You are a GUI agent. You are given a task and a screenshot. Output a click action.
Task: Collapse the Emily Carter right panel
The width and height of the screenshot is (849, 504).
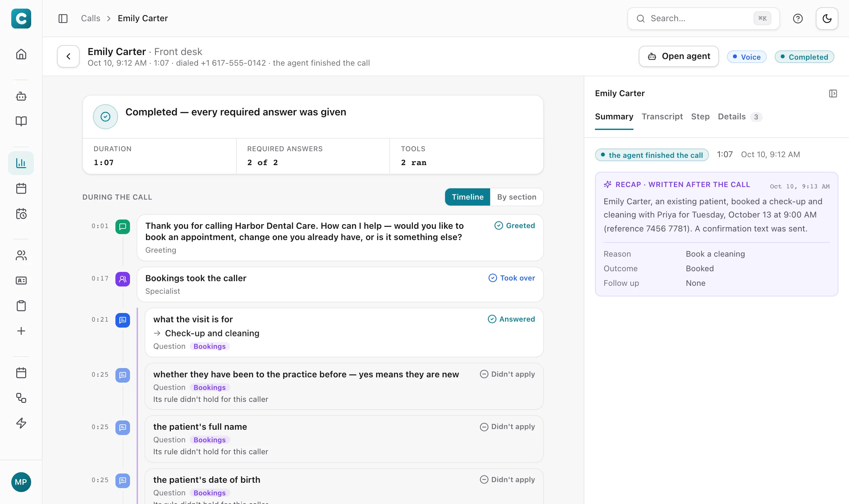(x=833, y=94)
